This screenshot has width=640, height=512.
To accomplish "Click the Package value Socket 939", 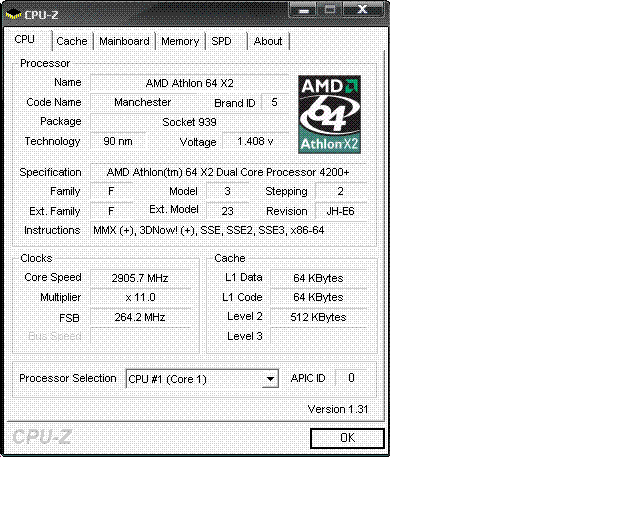I will (189, 122).
